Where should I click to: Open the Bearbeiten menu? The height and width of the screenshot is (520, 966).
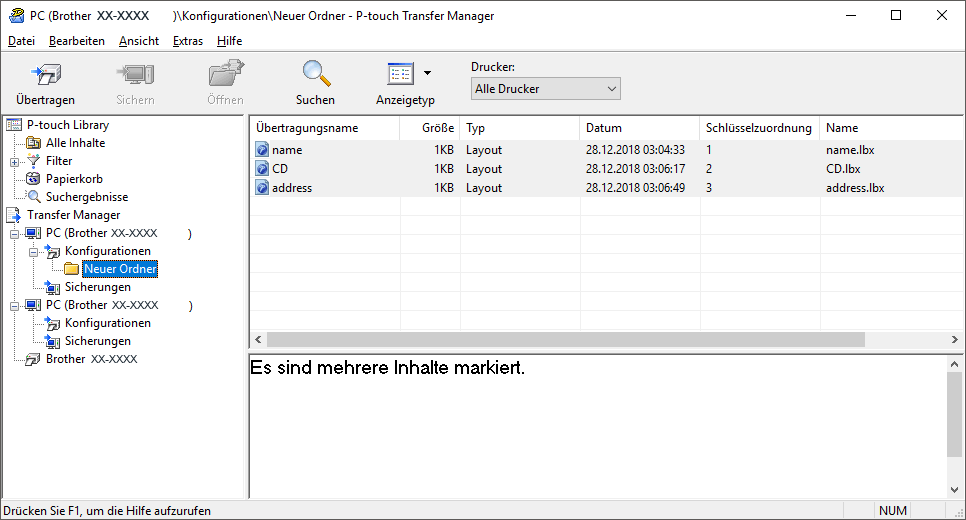click(76, 41)
